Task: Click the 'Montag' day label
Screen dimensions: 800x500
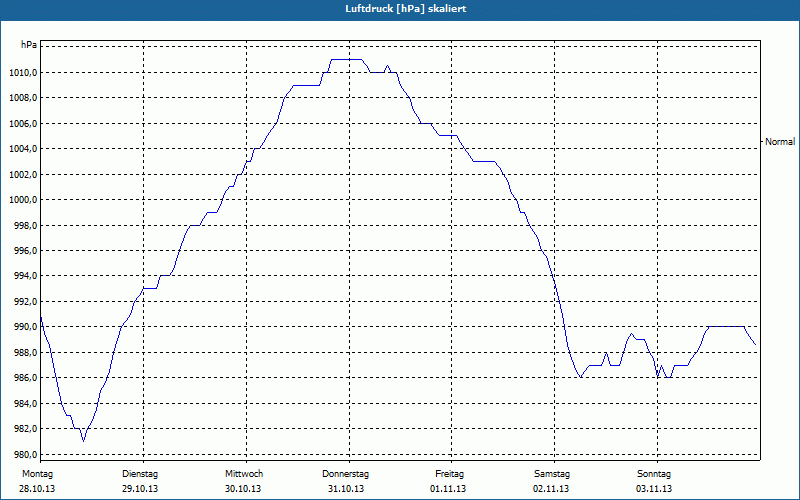Action: pyautogui.click(x=38, y=474)
